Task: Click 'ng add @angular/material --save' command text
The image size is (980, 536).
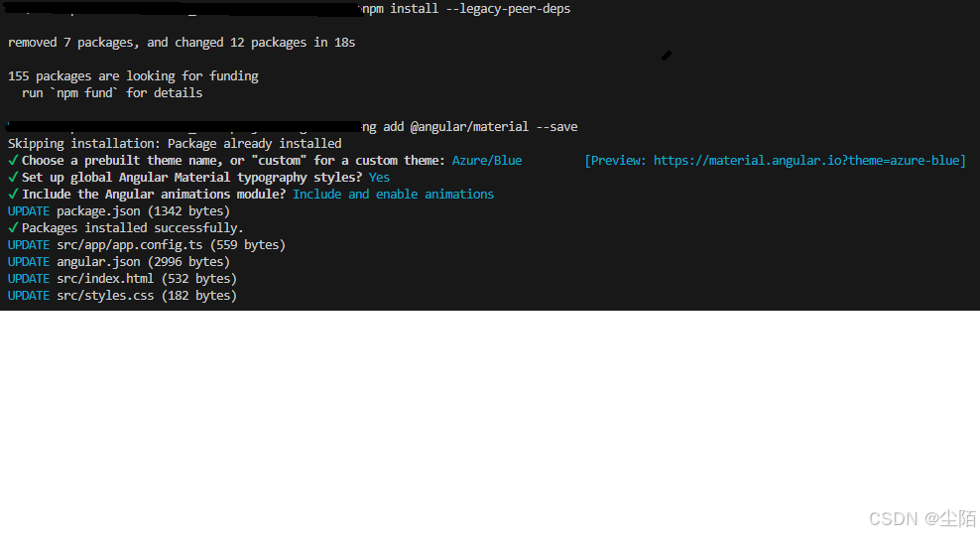Action: click(x=469, y=127)
